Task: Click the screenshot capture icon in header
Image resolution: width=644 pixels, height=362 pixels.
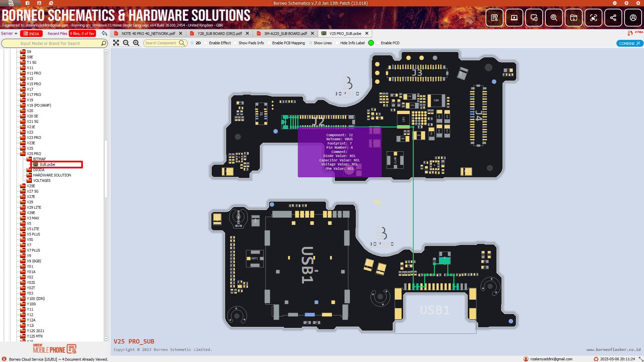Action: pos(593,18)
